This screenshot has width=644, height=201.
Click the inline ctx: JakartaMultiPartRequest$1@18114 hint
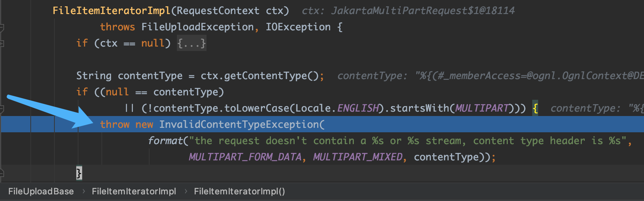408,11
